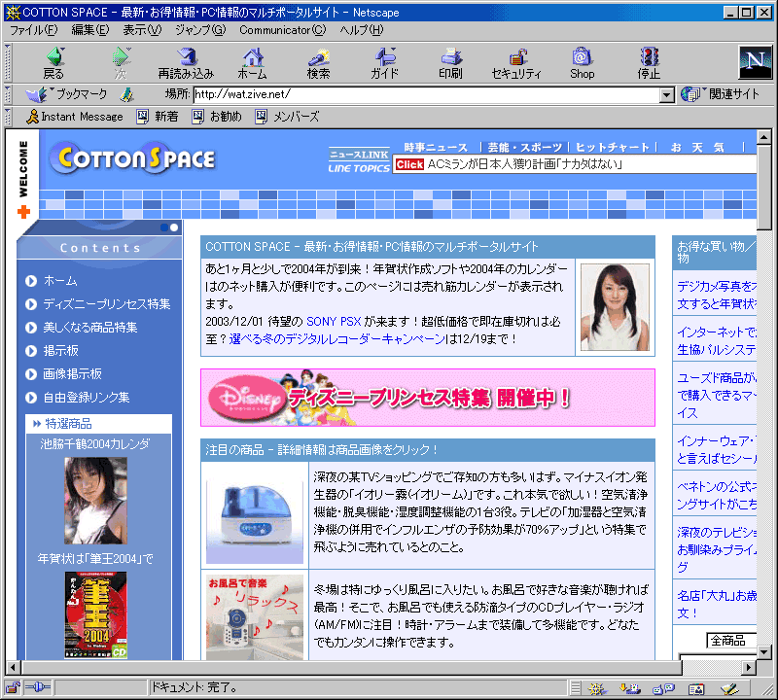Click the Back (戻る) toolbar button
778x700 pixels.
(53, 63)
